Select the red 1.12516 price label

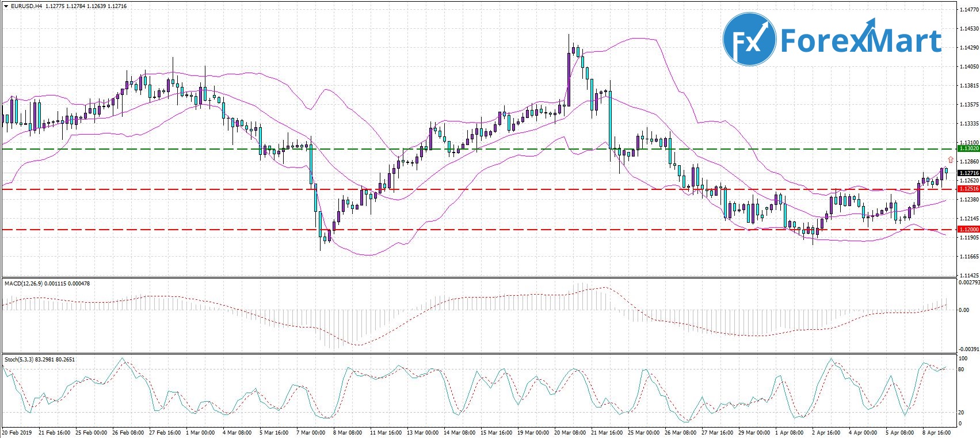pos(968,189)
